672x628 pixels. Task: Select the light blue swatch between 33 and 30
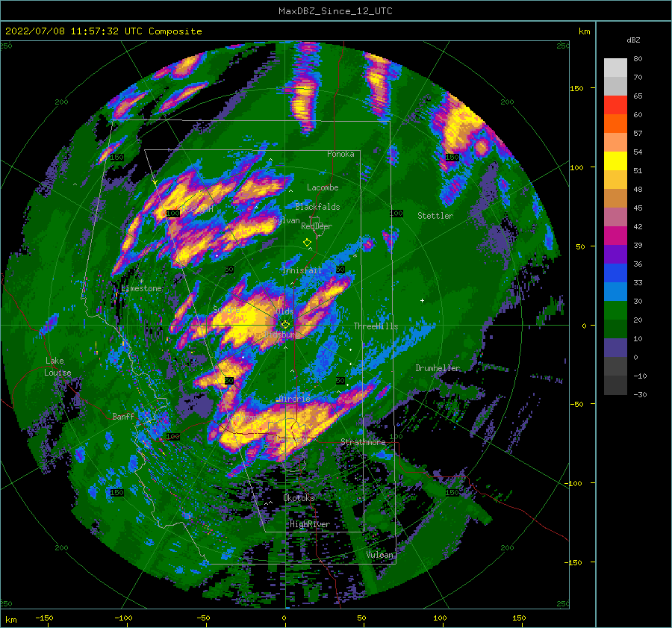615,291
